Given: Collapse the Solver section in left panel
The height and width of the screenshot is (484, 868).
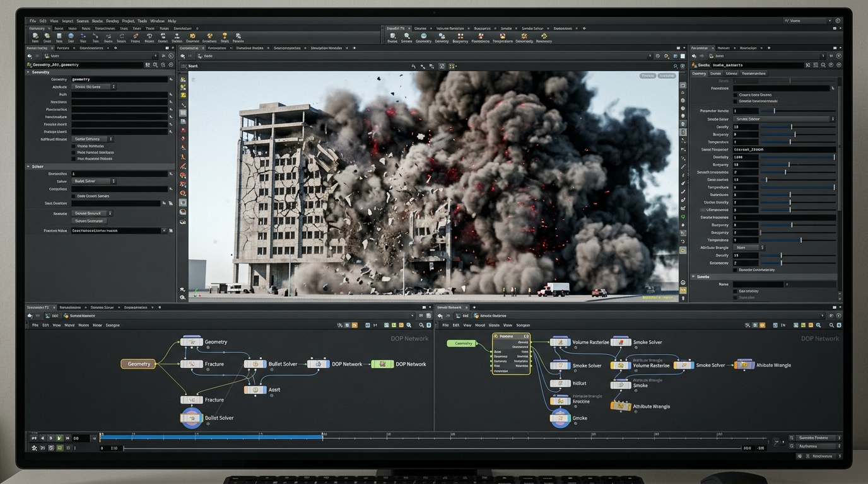Looking at the screenshot, I should (x=28, y=166).
